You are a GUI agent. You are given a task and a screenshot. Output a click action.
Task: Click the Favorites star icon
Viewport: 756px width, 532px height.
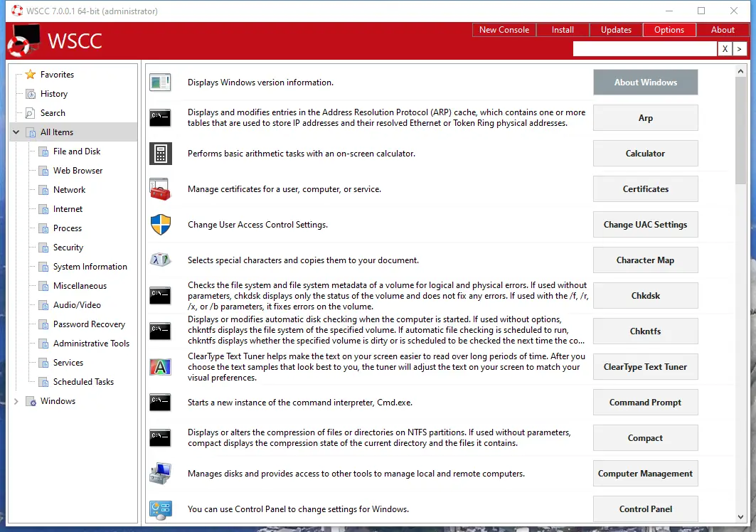(31, 74)
